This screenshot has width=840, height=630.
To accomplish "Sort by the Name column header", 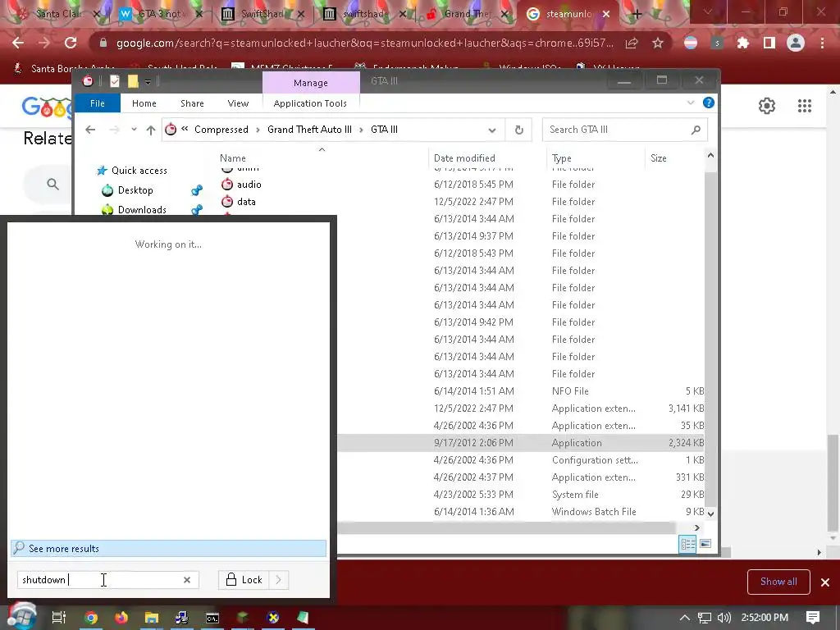I will pos(232,158).
